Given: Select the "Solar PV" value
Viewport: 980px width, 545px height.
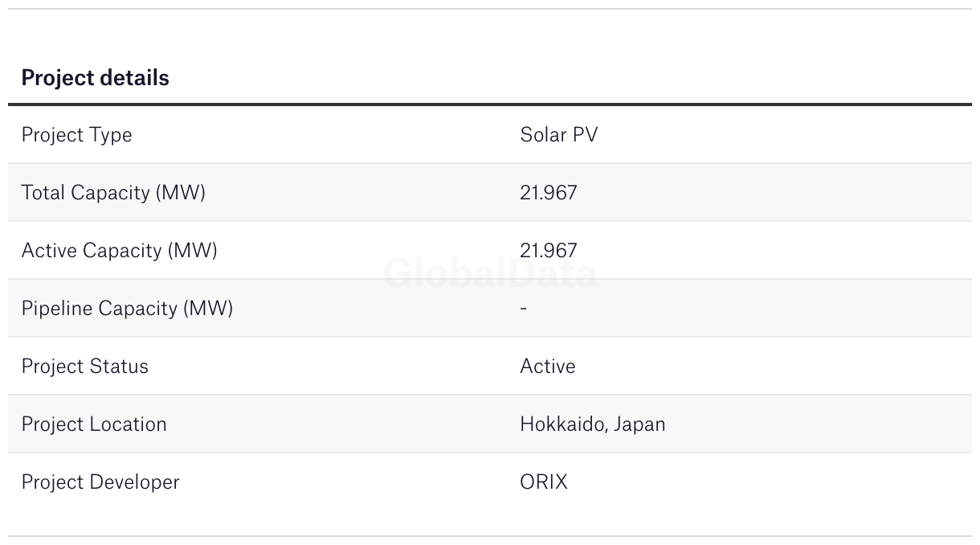Looking at the screenshot, I should 558,134.
